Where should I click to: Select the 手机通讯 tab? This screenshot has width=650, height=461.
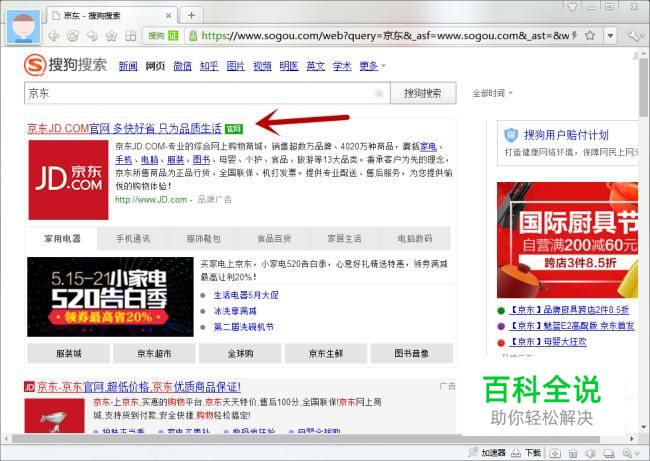(133, 238)
